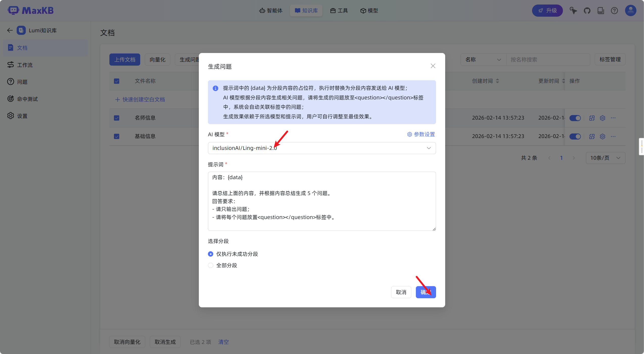644x354 pixels.
Task: Click the documentation book icon in header
Action: coord(601,11)
